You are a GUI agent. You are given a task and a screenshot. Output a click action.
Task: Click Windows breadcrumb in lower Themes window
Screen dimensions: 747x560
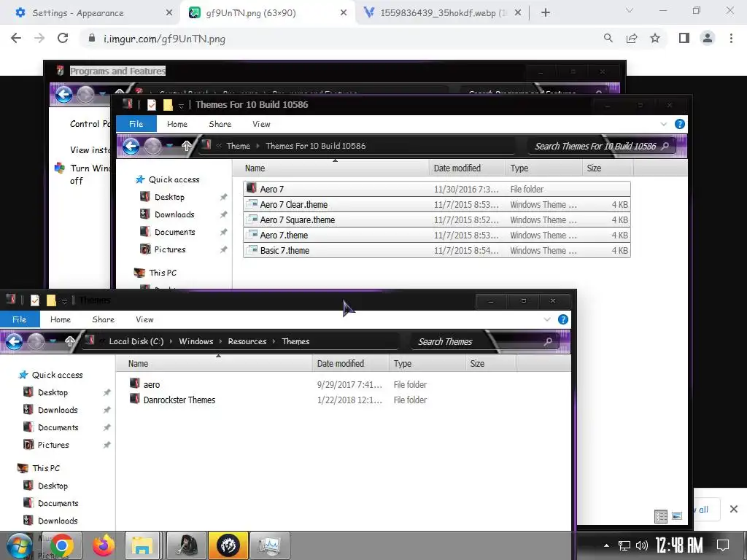click(196, 341)
